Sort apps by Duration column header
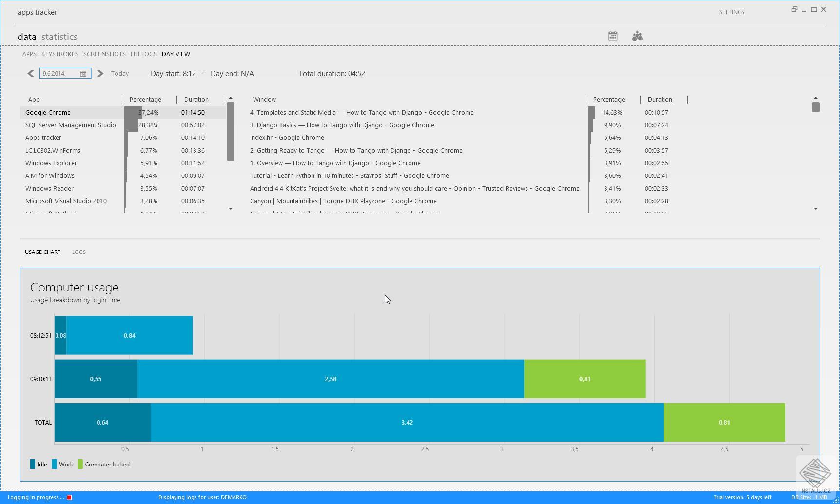840x504 pixels. [196, 100]
